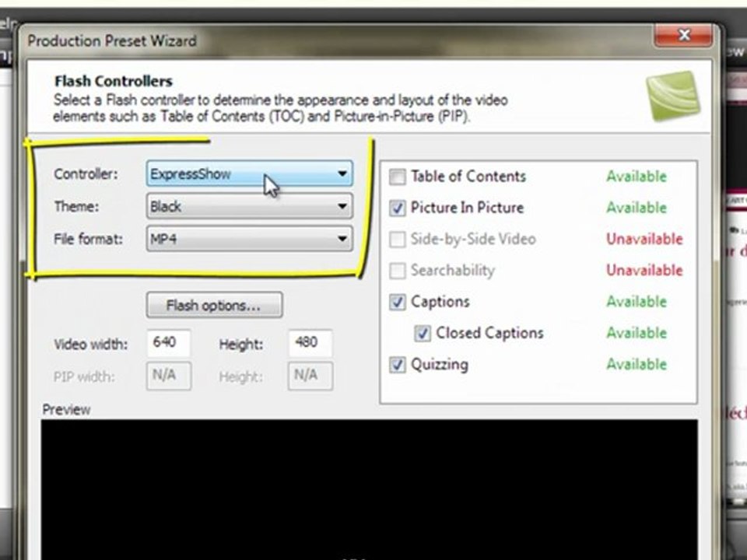The width and height of the screenshot is (747, 560).
Task: Click the black Preview area
Action: click(369, 489)
